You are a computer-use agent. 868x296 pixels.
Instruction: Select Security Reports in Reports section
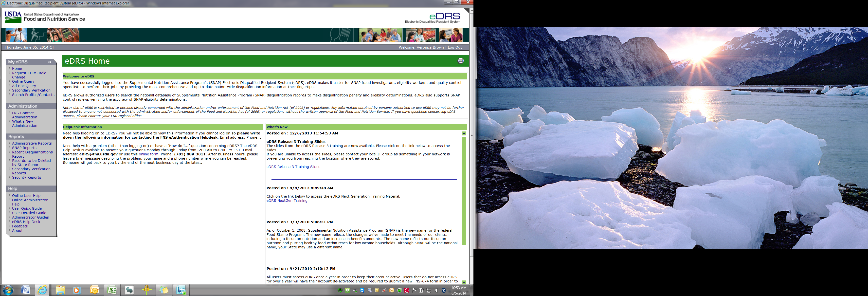pos(26,177)
